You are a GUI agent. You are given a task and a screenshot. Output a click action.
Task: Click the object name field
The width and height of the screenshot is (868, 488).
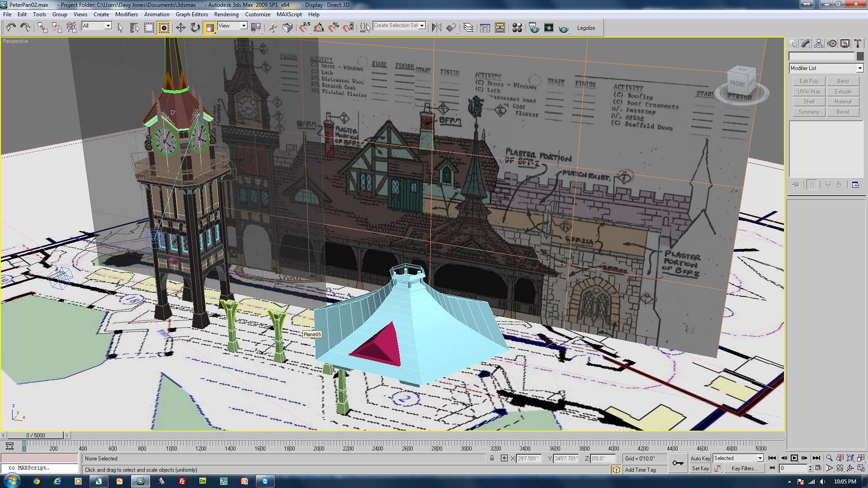[821, 56]
